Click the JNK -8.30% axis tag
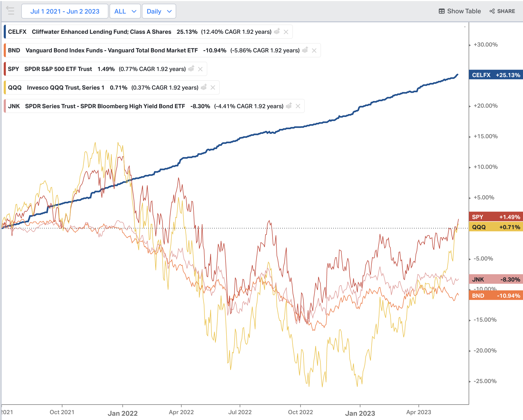This screenshot has height=420, width=523. point(496,279)
